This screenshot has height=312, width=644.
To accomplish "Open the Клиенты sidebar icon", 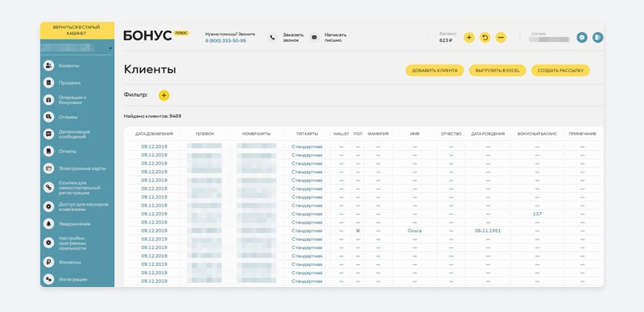I will tap(49, 66).
